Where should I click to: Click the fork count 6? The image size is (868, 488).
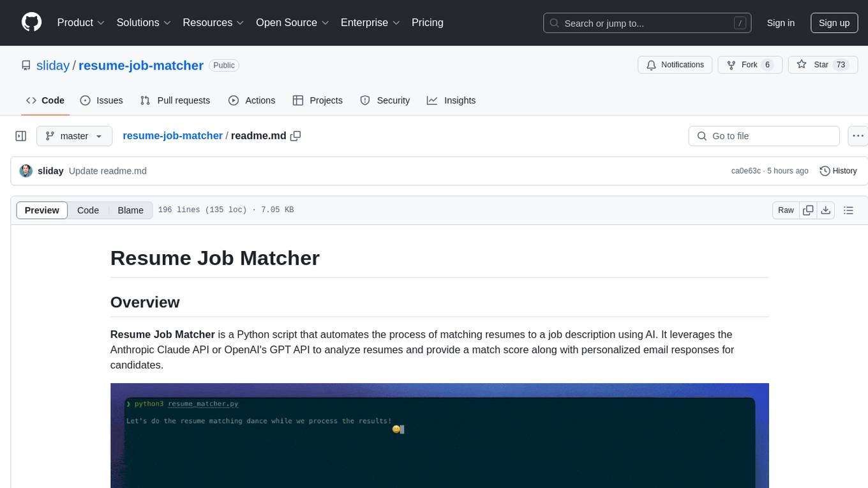[x=767, y=65]
